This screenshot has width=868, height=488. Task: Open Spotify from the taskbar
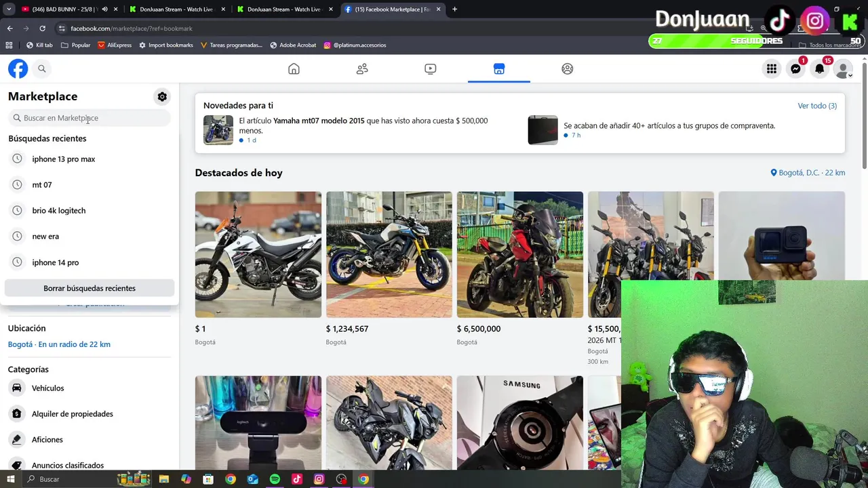point(275,479)
